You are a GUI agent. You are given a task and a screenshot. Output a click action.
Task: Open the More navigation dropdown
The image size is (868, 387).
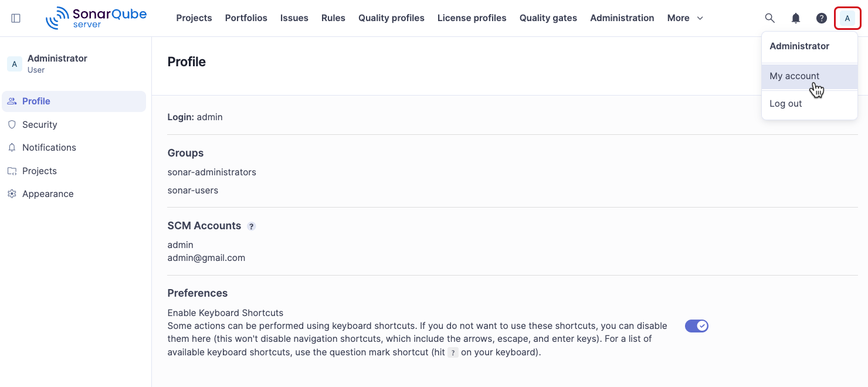click(x=684, y=18)
